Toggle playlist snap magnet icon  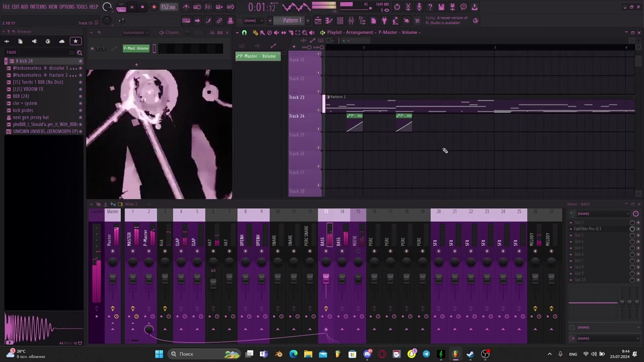[245, 33]
